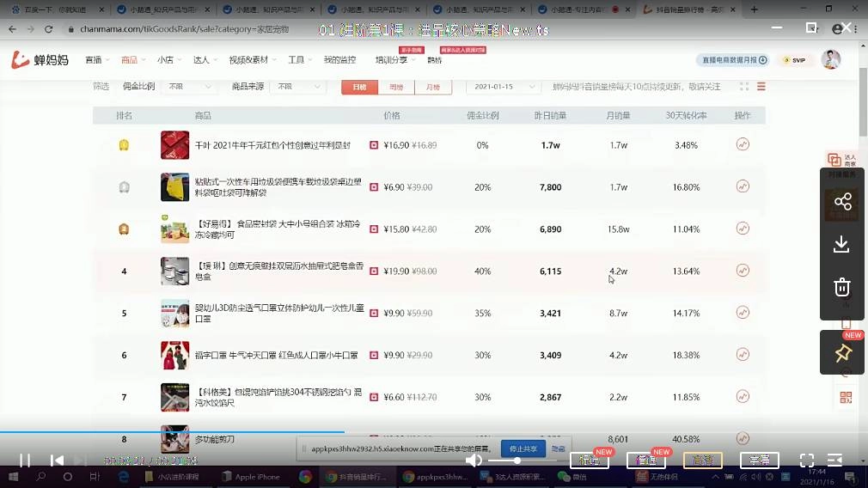Expand the 视频&素材 navigation menu
Image resolution: width=868 pixels, height=488 pixels.
click(253, 60)
